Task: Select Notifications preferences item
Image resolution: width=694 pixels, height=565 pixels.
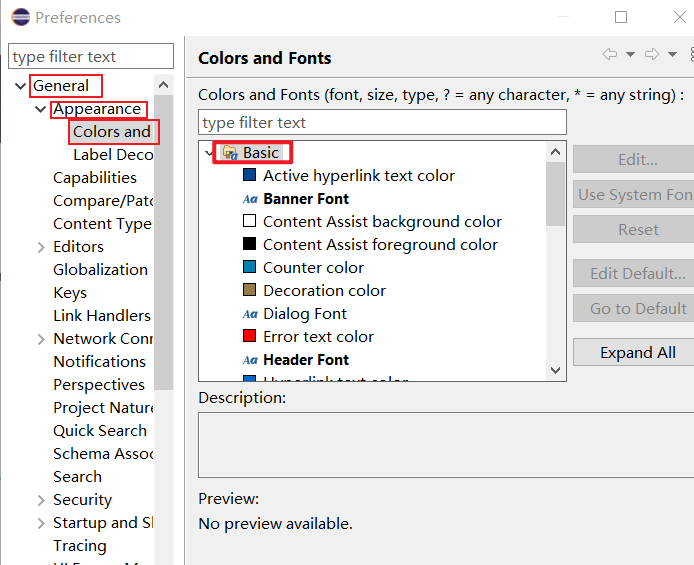Action: tap(100, 361)
